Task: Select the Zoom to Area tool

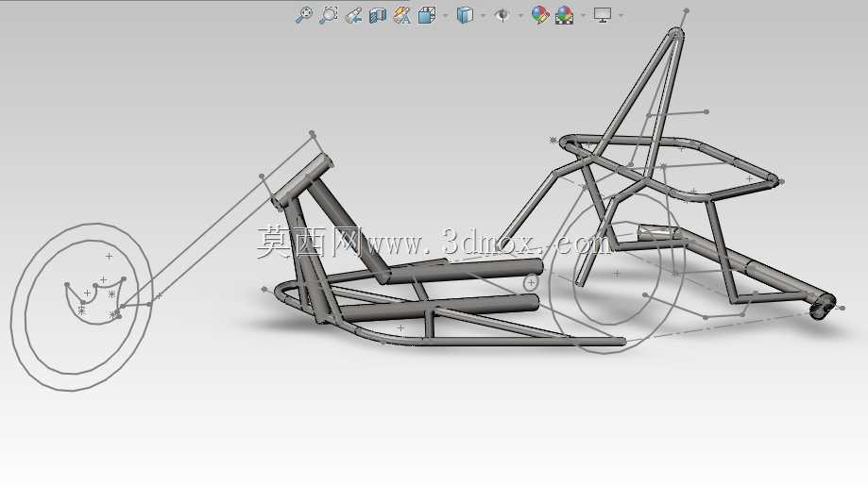Action: [329, 15]
